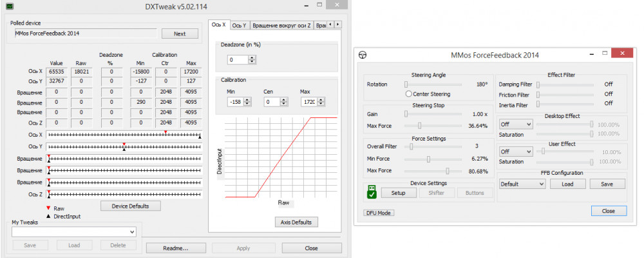Click the Save button in FFB Configuration
Viewport: 644px width, 258px height.
(607, 184)
